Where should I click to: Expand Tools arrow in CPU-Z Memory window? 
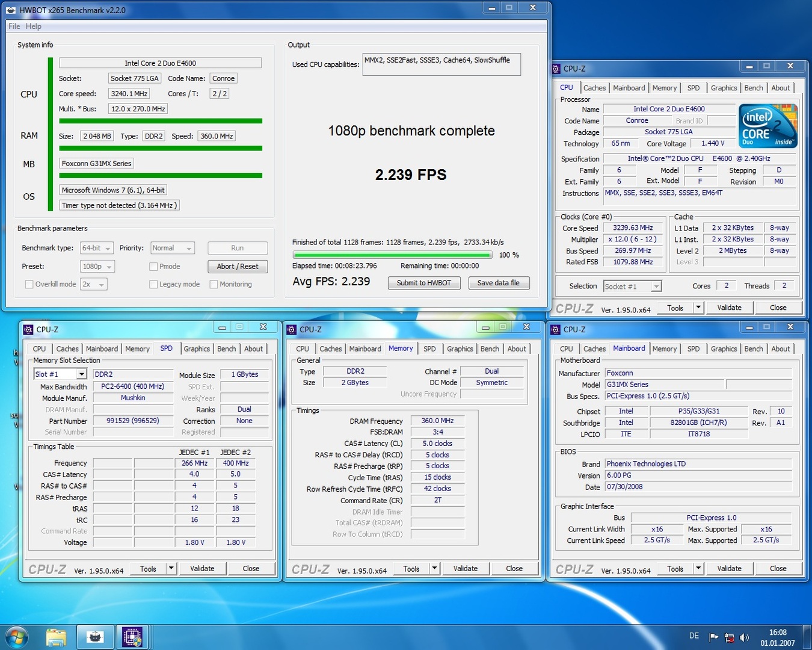click(x=434, y=568)
